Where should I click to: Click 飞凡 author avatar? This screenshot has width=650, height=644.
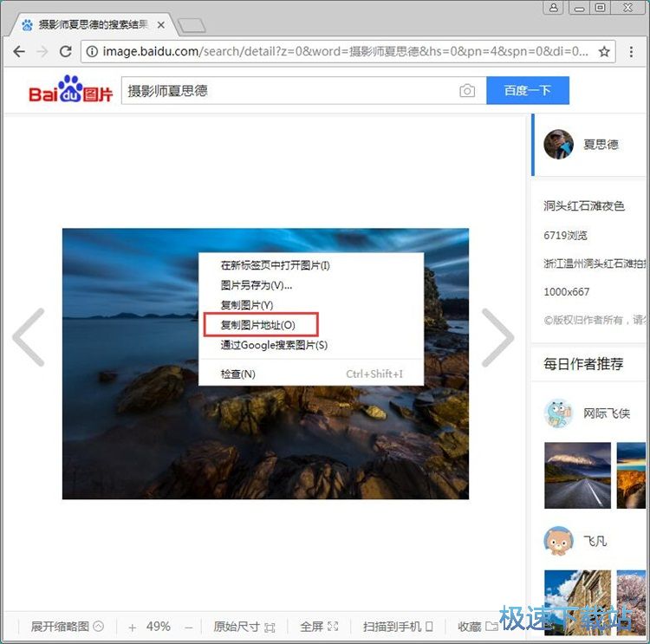click(x=558, y=541)
